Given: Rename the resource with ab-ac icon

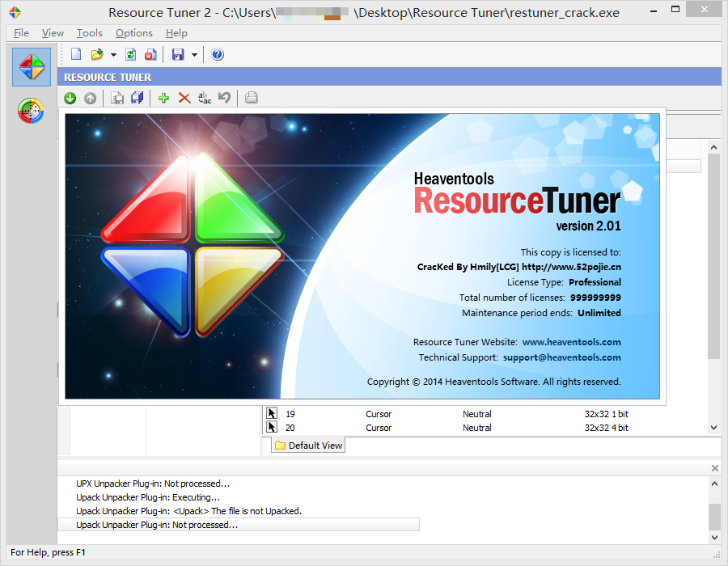Looking at the screenshot, I should coord(205,98).
